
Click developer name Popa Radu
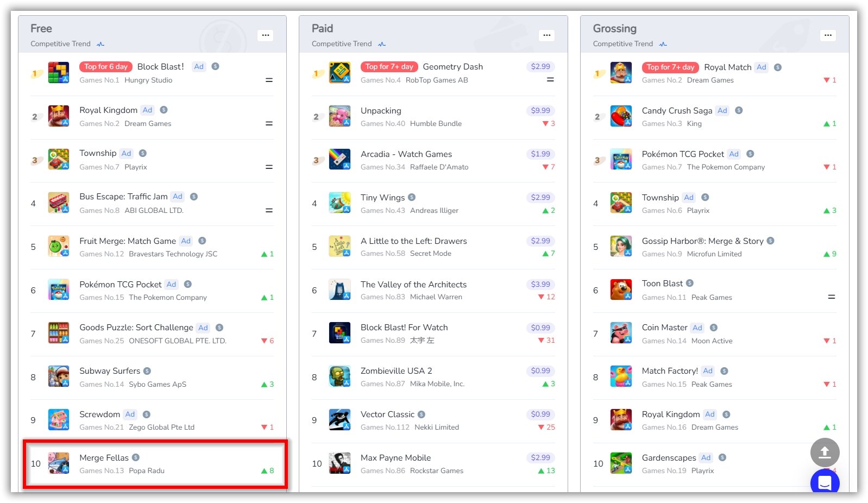tap(147, 471)
